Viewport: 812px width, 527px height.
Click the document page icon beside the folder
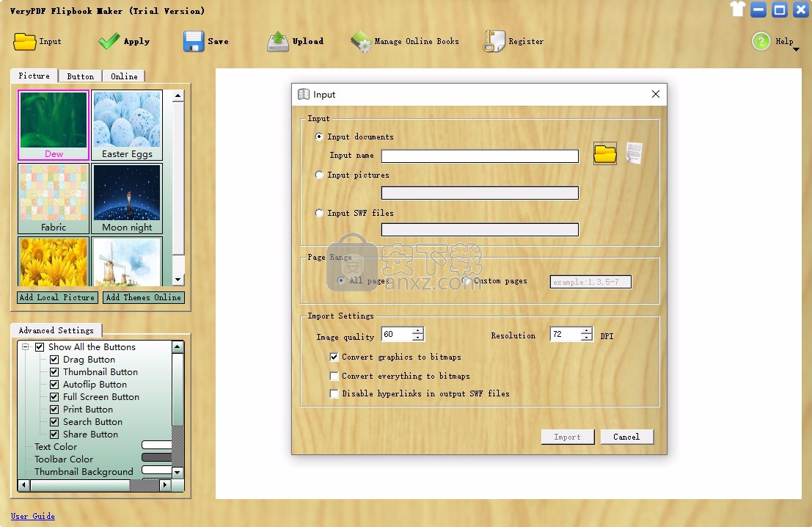(x=634, y=153)
